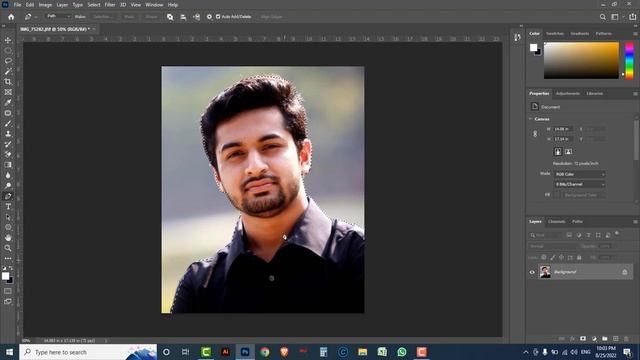This screenshot has height=360, width=640.
Task: Toggle link width and height
Action: (535, 134)
